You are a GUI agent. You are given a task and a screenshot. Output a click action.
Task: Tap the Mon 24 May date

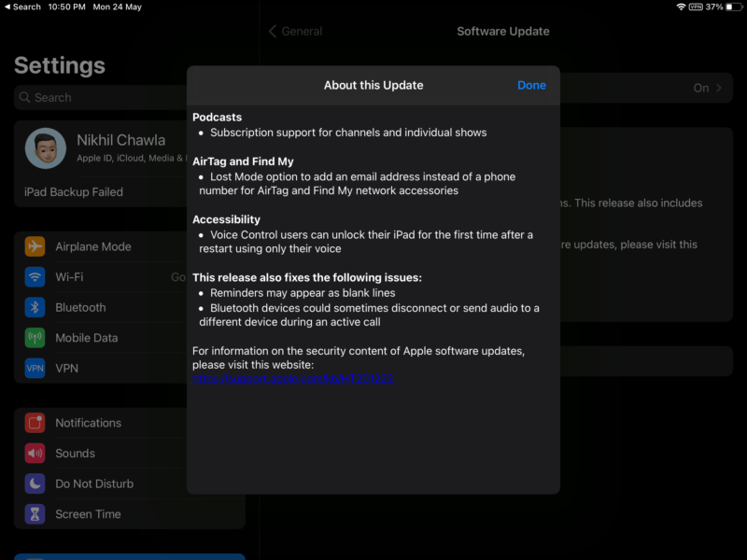pyautogui.click(x=118, y=7)
